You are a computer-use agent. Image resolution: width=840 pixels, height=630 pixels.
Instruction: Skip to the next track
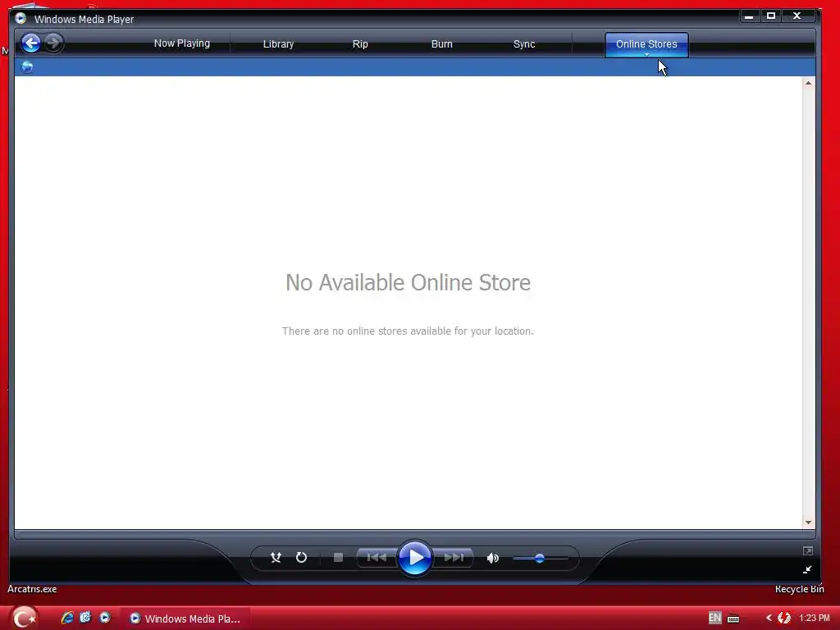454,558
